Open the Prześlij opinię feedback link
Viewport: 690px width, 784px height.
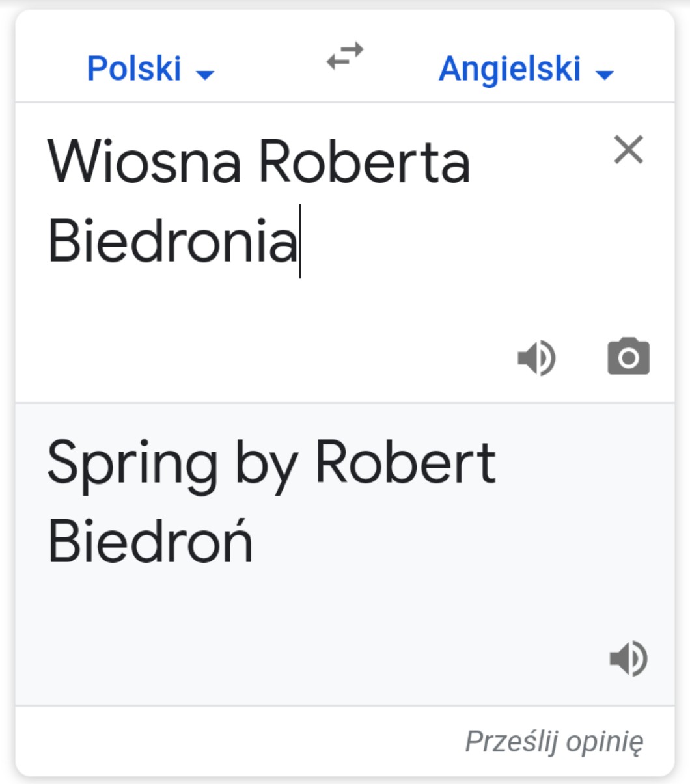click(x=554, y=741)
